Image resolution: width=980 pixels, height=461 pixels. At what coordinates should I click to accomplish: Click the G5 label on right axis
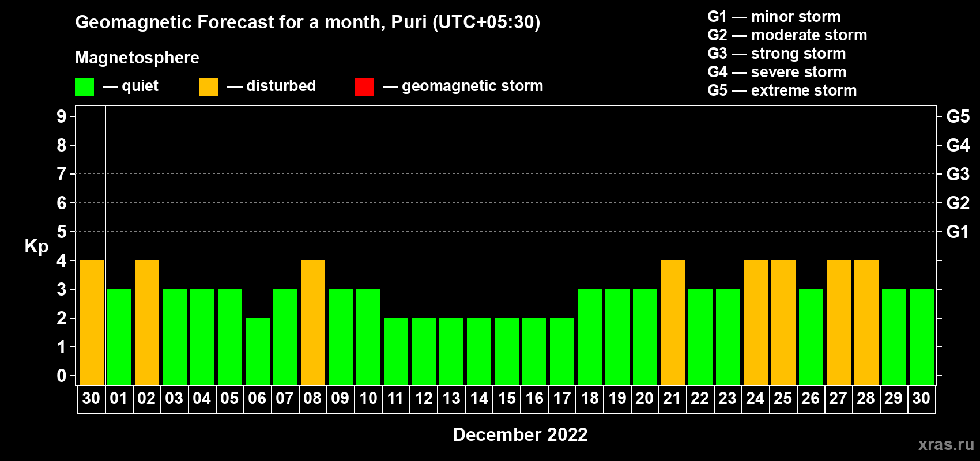(x=958, y=116)
